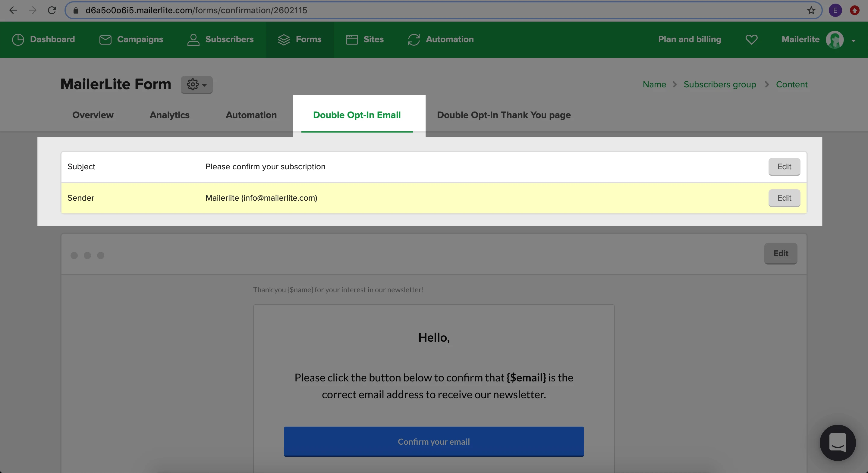Viewport: 868px width, 473px height.
Task: Open Double Opt-In Thank You page tab
Action: click(x=504, y=115)
